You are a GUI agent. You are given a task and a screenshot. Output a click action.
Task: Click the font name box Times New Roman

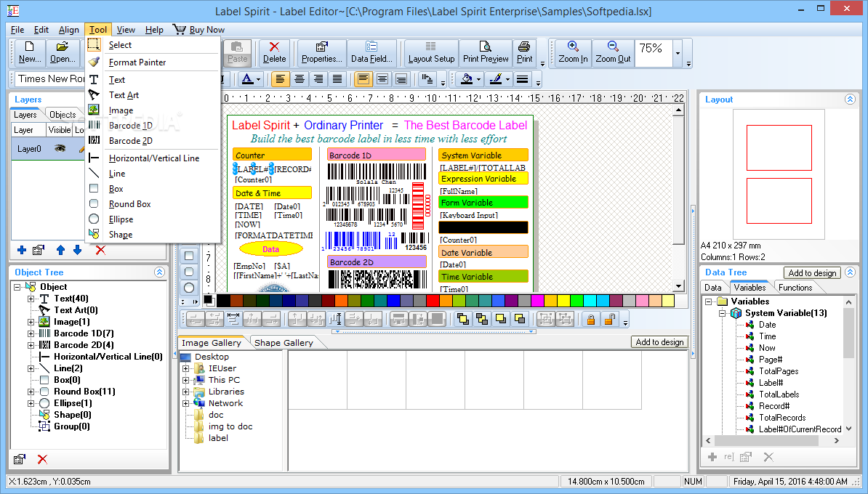click(x=50, y=79)
